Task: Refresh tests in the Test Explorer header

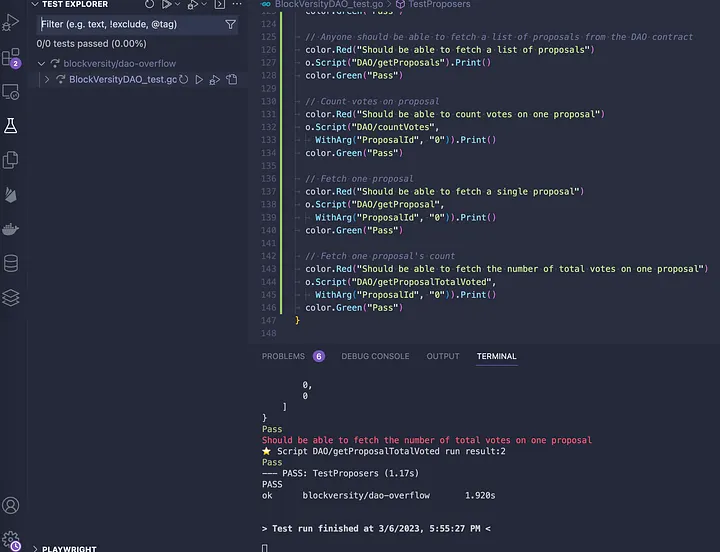Action: point(151,5)
